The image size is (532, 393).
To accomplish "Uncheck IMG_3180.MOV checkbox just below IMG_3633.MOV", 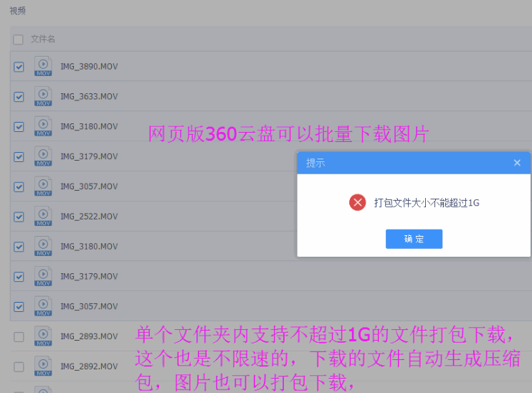I will (x=19, y=127).
